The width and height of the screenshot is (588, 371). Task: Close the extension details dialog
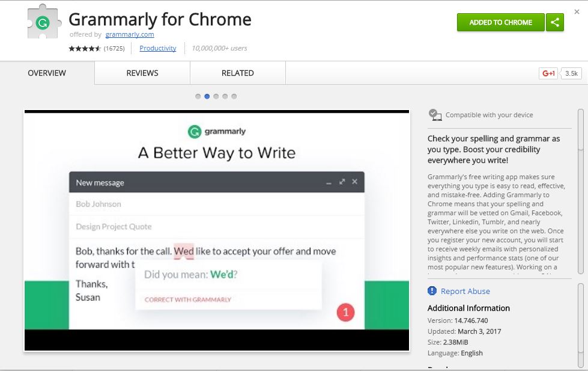[x=577, y=12]
